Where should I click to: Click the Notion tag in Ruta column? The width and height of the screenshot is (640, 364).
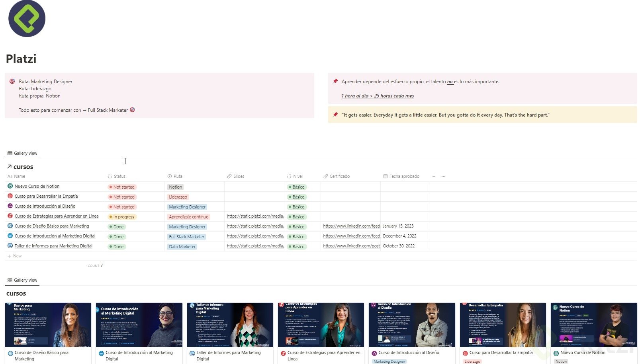pos(175,187)
